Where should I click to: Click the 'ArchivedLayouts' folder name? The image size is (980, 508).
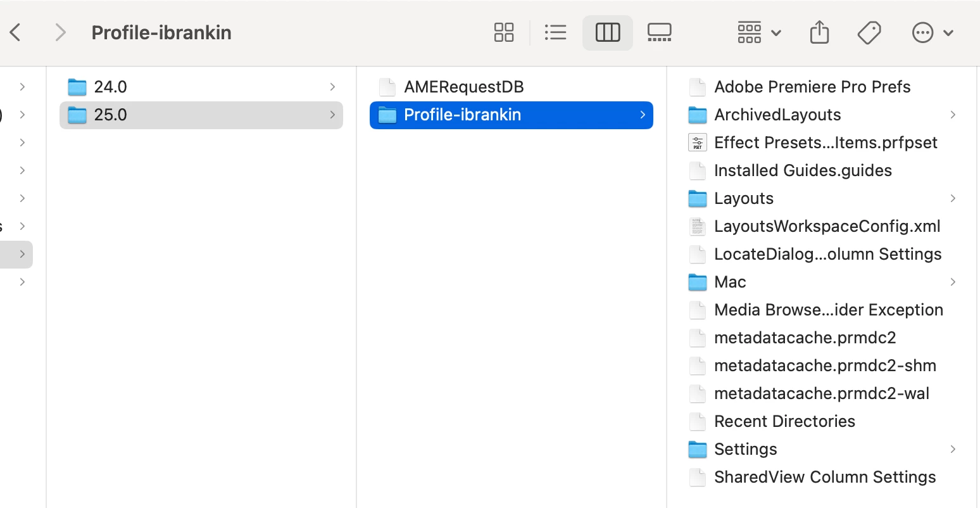coord(778,115)
